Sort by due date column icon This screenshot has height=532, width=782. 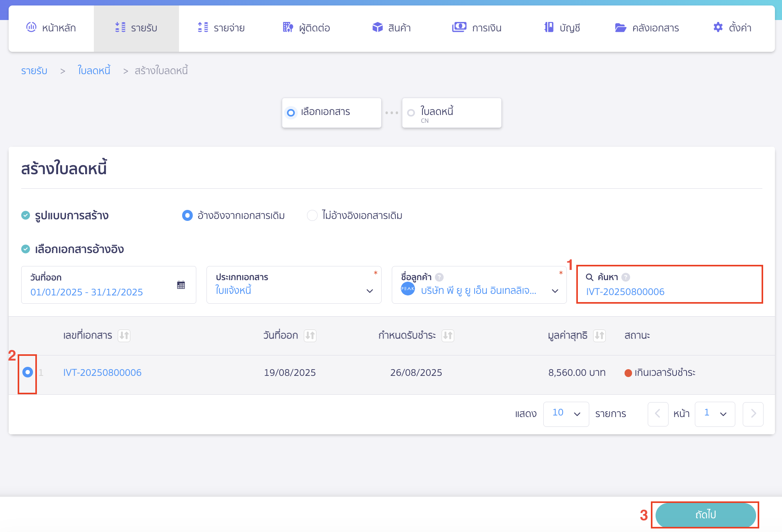(448, 335)
